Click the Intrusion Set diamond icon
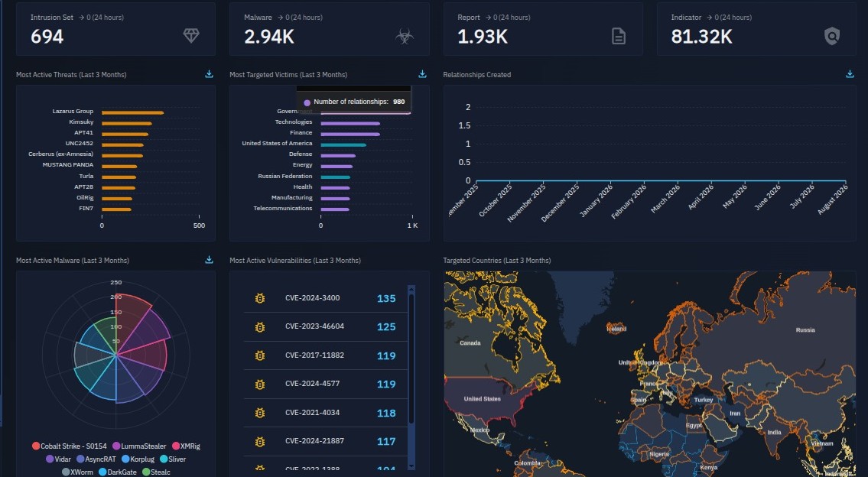This screenshot has height=477, width=868. click(191, 36)
